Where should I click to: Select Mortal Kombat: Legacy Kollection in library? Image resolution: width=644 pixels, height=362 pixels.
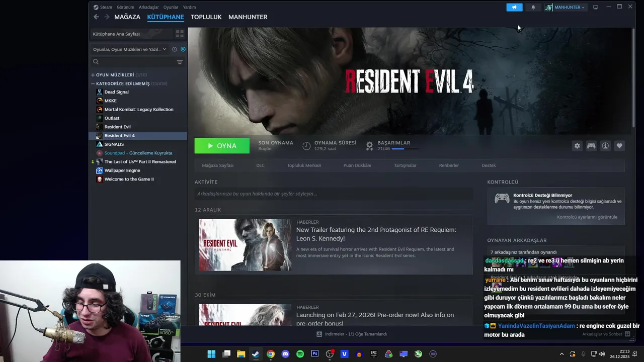tap(138, 110)
